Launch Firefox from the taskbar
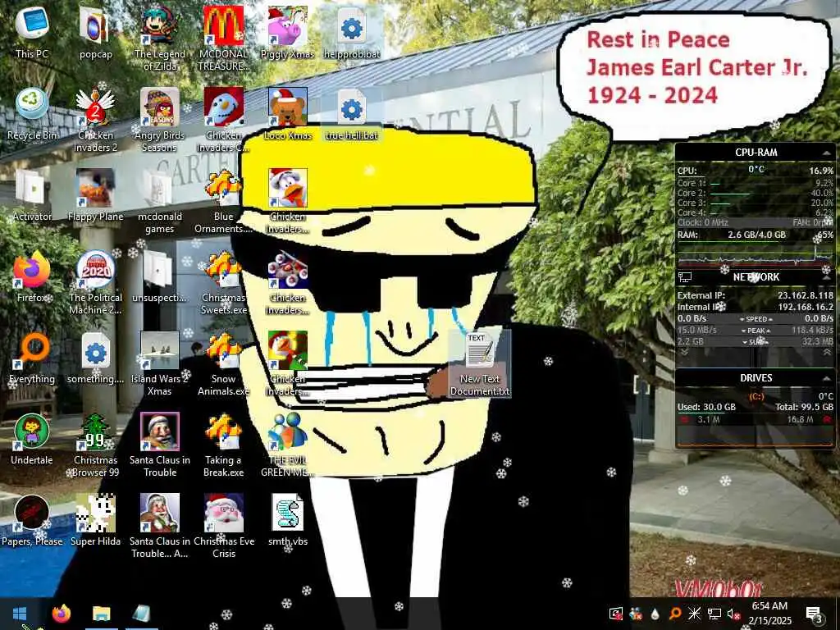This screenshot has width=840, height=630. (62, 614)
